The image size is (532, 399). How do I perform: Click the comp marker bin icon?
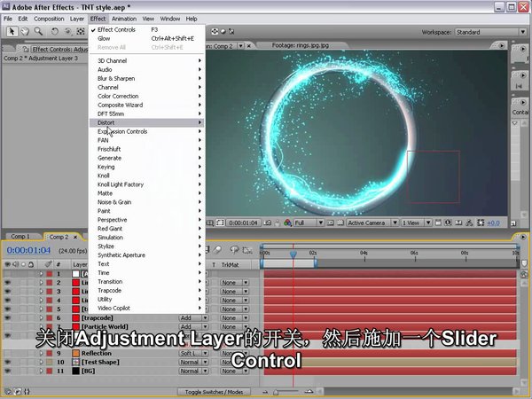click(524, 263)
